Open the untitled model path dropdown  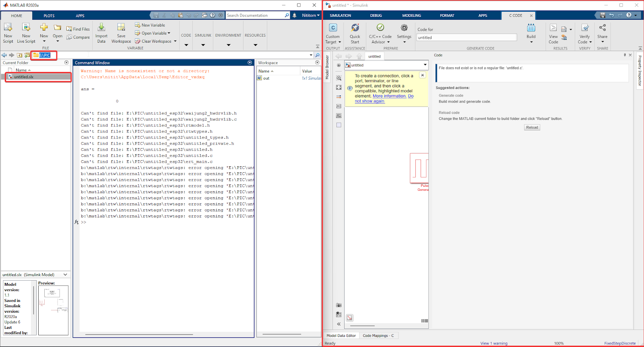425,65
